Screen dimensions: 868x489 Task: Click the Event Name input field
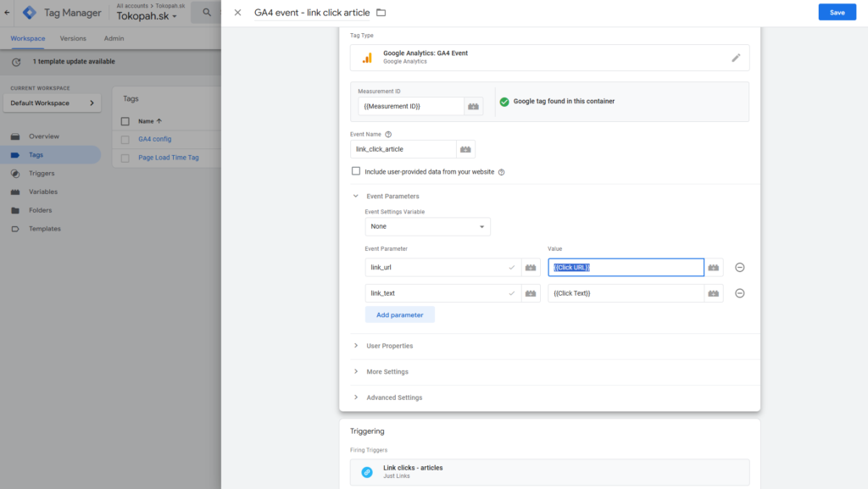tap(403, 149)
